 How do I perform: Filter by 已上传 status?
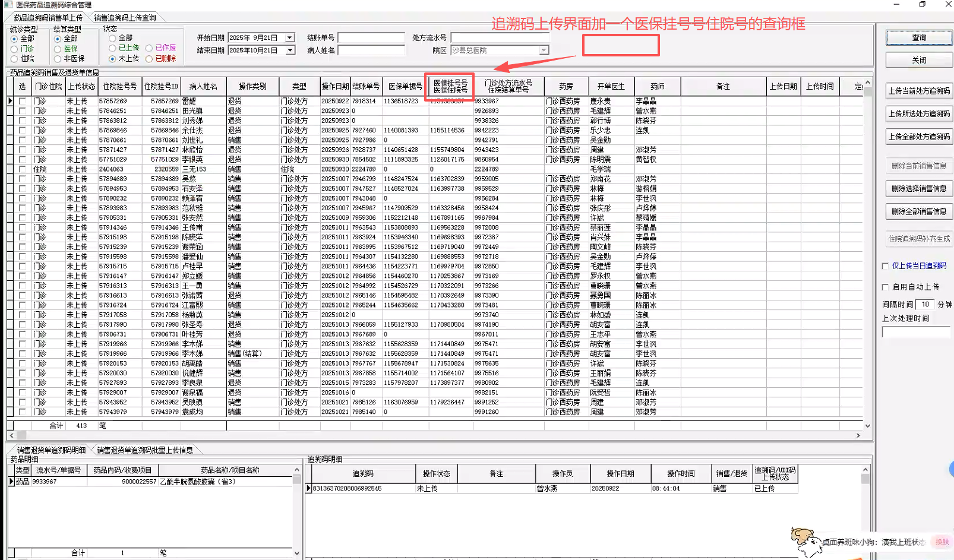coord(112,48)
